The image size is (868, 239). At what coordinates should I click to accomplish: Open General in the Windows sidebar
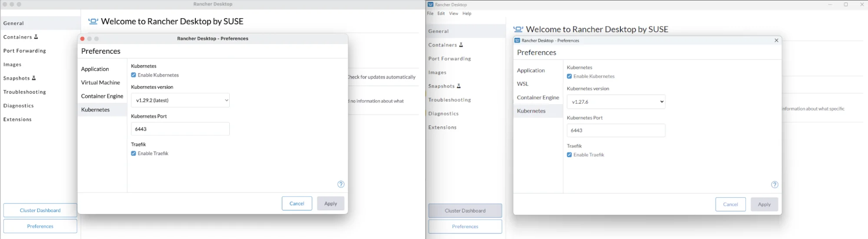pos(466,31)
